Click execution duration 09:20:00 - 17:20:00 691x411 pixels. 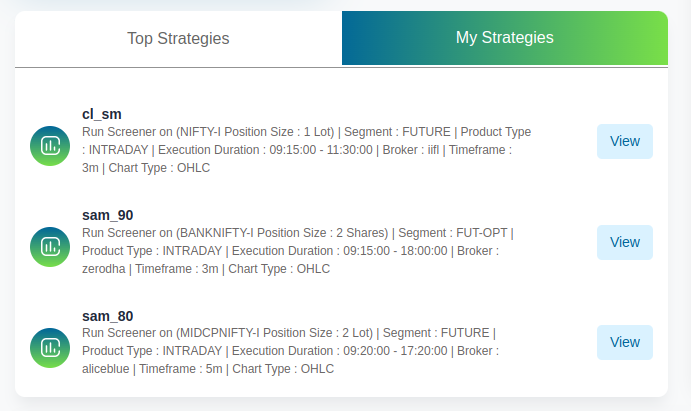pyautogui.click(x=395, y=351)
